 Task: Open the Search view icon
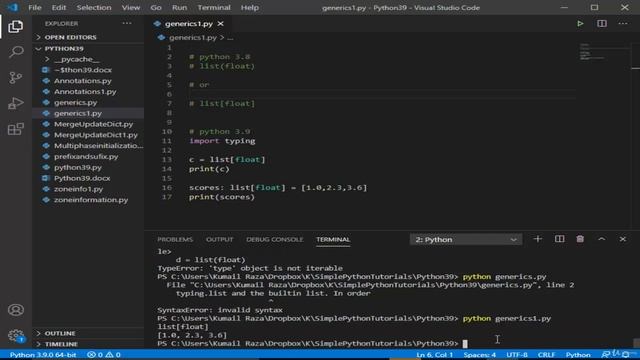coord(16,52)
